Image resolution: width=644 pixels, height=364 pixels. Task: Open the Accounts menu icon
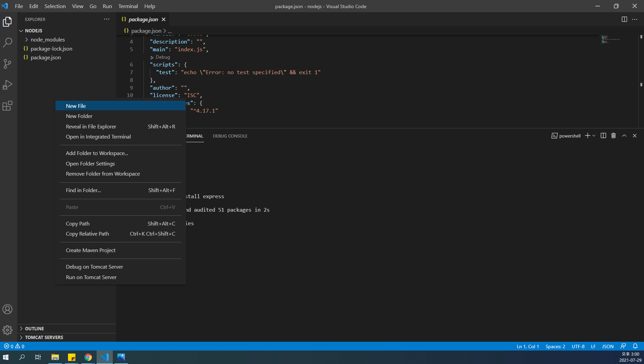(7, 309)
